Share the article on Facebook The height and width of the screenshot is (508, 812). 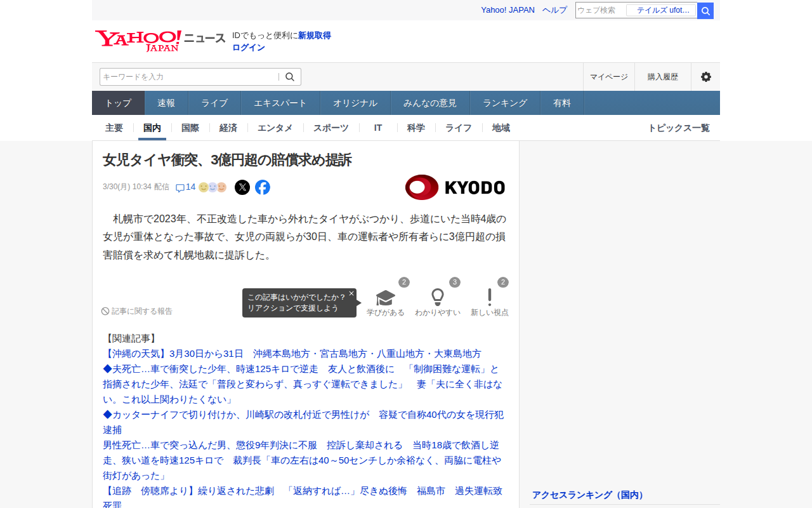[263, 187]
